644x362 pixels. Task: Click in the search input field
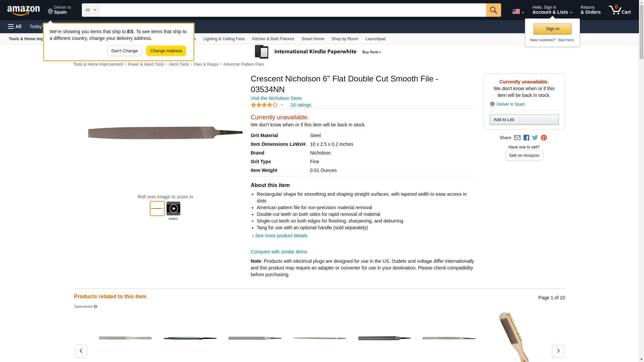point(292,10)
